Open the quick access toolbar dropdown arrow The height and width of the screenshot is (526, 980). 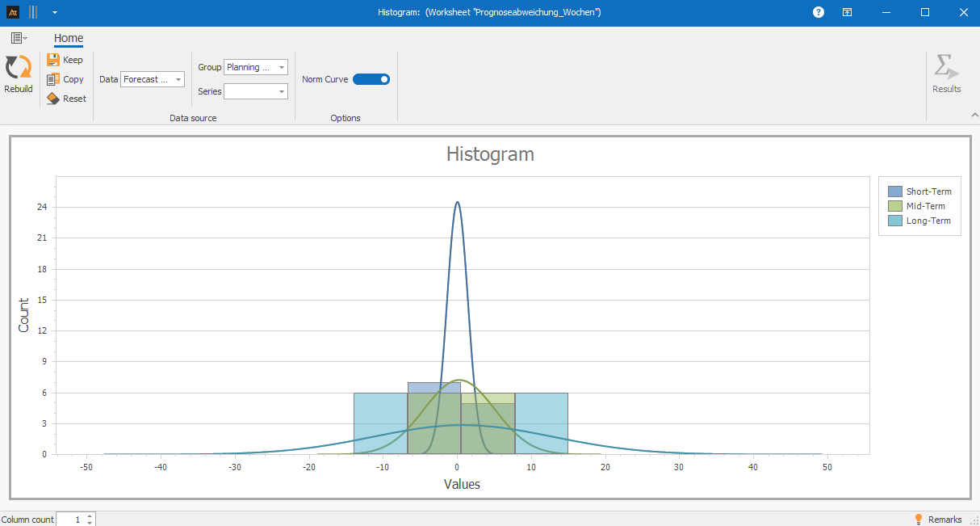[x=54, y=12]
